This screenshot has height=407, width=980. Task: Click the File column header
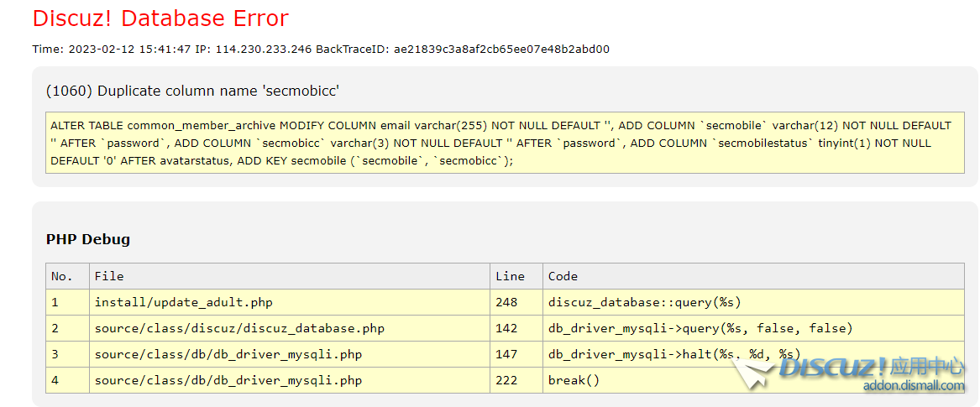[109, 276]
